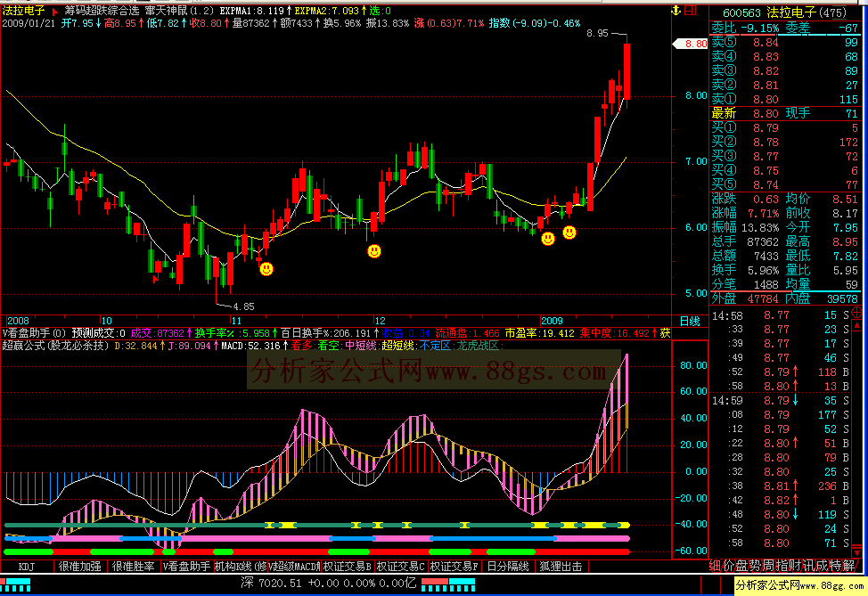868x596 pixels.
Task: Click the 卖⑤ 8.84 ask row
Action: tap(785, 42)
